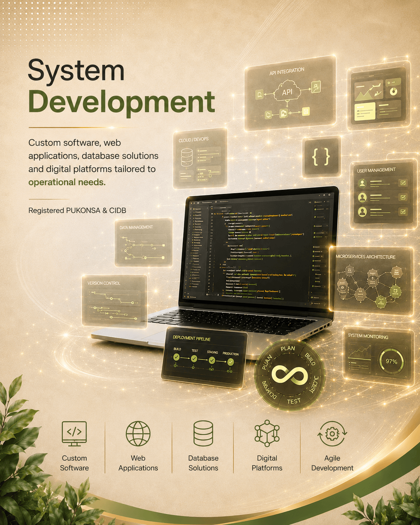420x525 pixels.
Task: Click the donut chart in the dashboard card
Action: point(393,91)
